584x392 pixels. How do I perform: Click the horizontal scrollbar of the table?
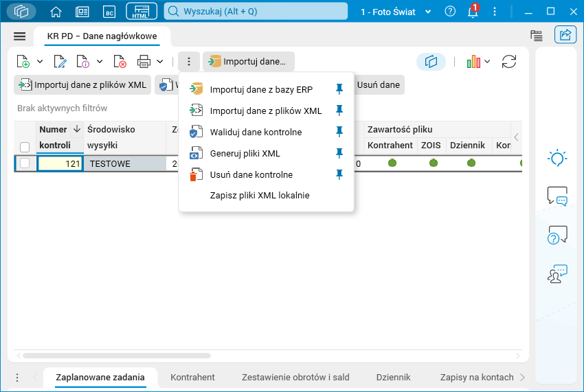pyautogui.click(x=117, y=356)
